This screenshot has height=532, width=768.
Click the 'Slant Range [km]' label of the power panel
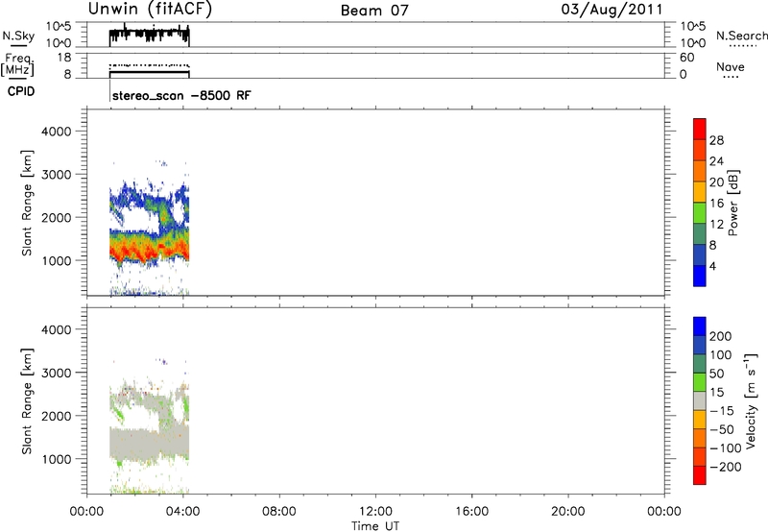27,203
